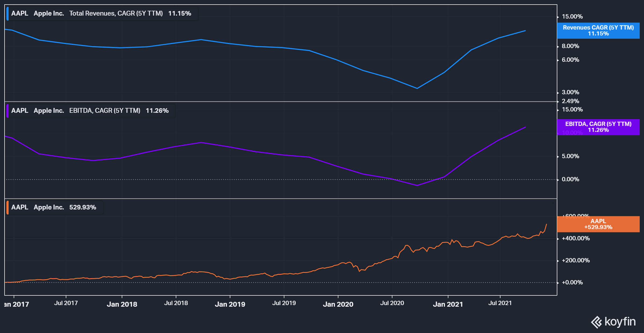
Task: Click the orange AAPL +529.93% price tag
Action: click(598, 224)
